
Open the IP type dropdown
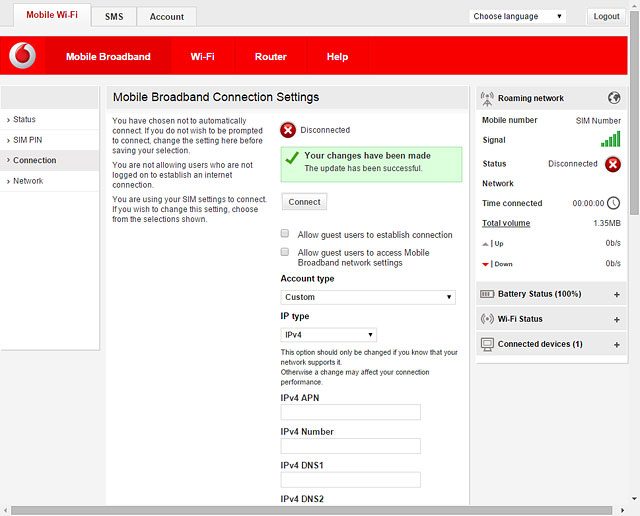[328, 335]
